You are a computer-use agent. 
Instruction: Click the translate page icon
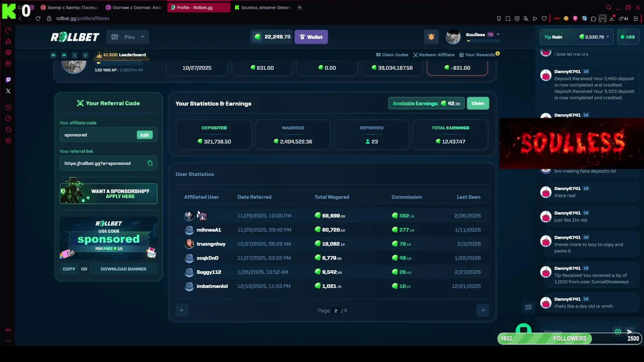pyautogui.click(x=526, y=19)
